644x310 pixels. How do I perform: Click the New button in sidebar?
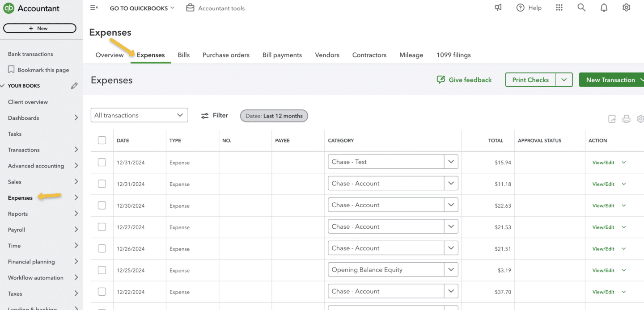40,28
